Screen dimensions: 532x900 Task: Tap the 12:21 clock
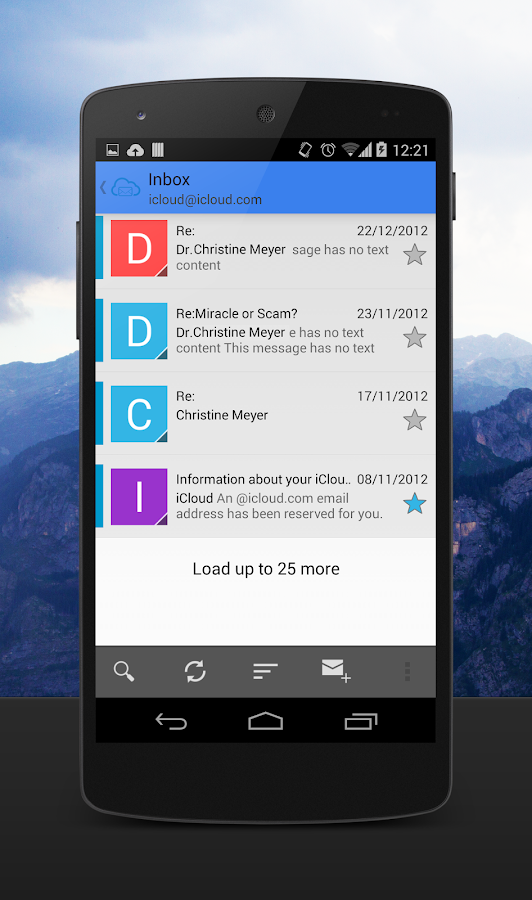point(410,150)
